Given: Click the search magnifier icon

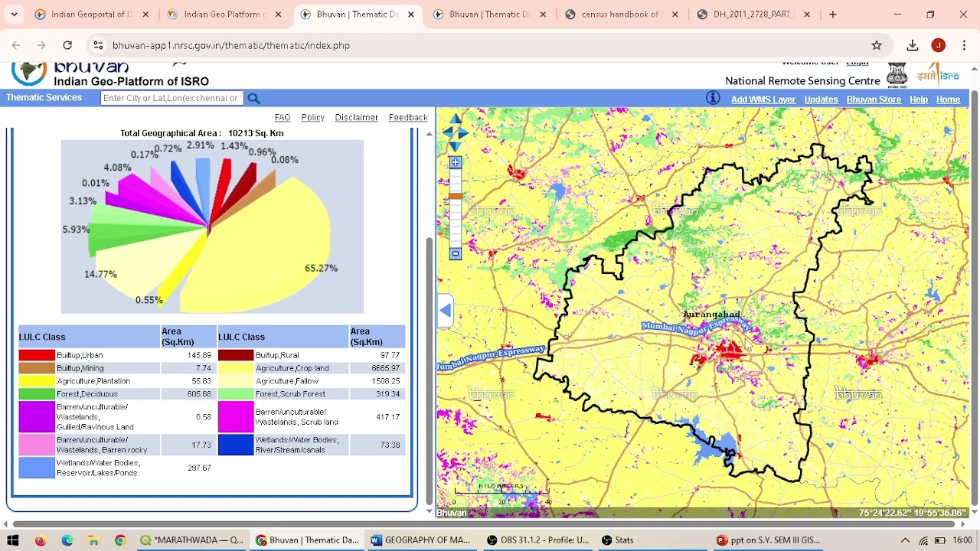Looking at the screenshot, I should point(253,98).
